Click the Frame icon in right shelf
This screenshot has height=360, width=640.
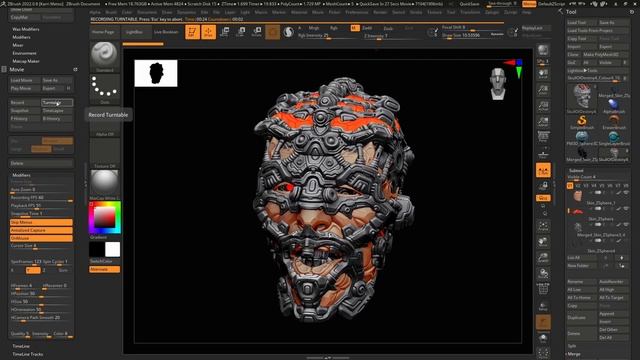[x=543, y=226]
